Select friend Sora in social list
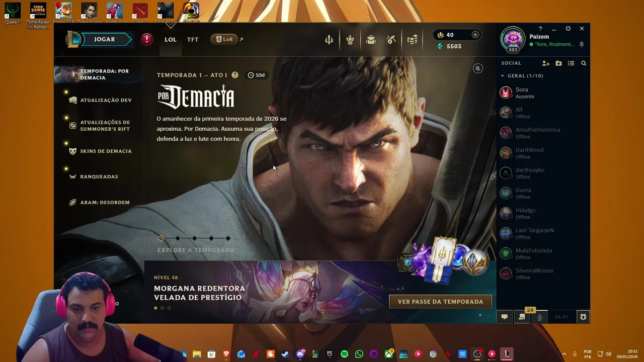 tap(543, 93)
